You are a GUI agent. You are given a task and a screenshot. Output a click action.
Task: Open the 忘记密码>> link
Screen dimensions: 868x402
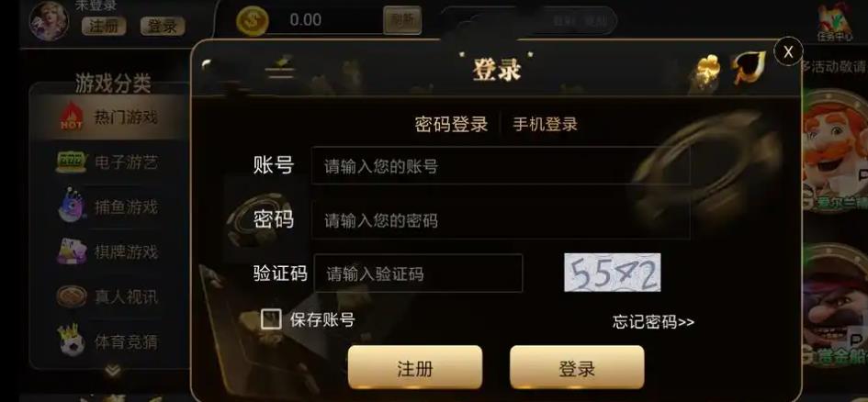(x=653, y=322)
